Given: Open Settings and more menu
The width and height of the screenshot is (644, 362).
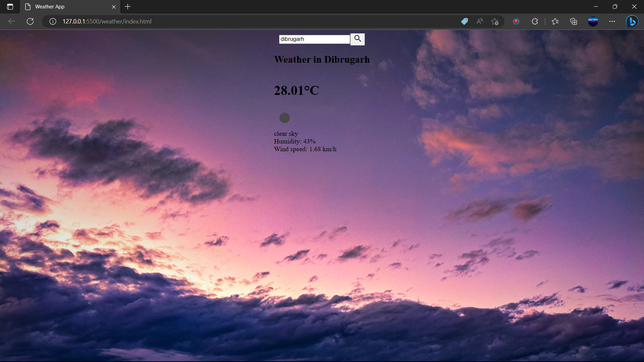Looking at the screenshot, I should (x=612, y=21).
